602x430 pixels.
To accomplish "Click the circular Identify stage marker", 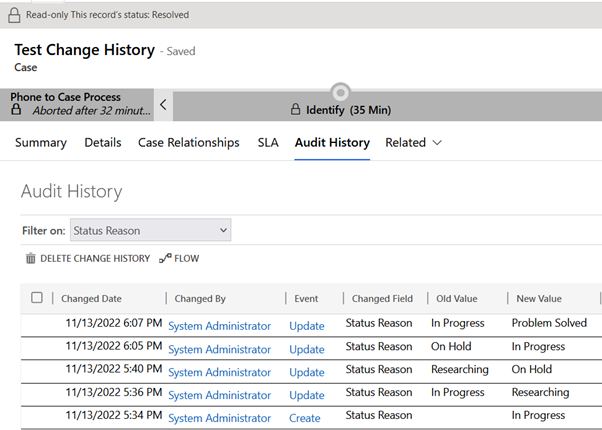I will pyautogui.click(x=340, y=92).
